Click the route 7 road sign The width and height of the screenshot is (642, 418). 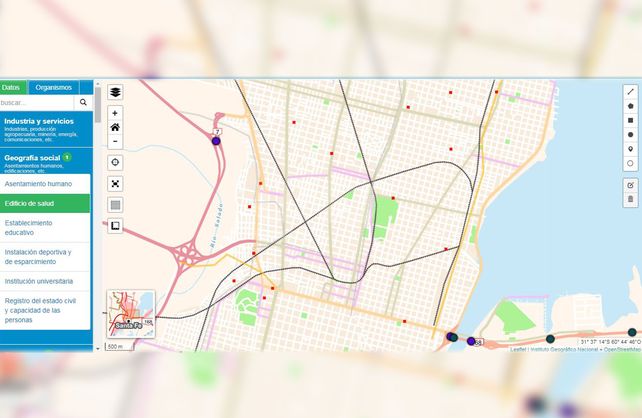(x=217, y=132)
